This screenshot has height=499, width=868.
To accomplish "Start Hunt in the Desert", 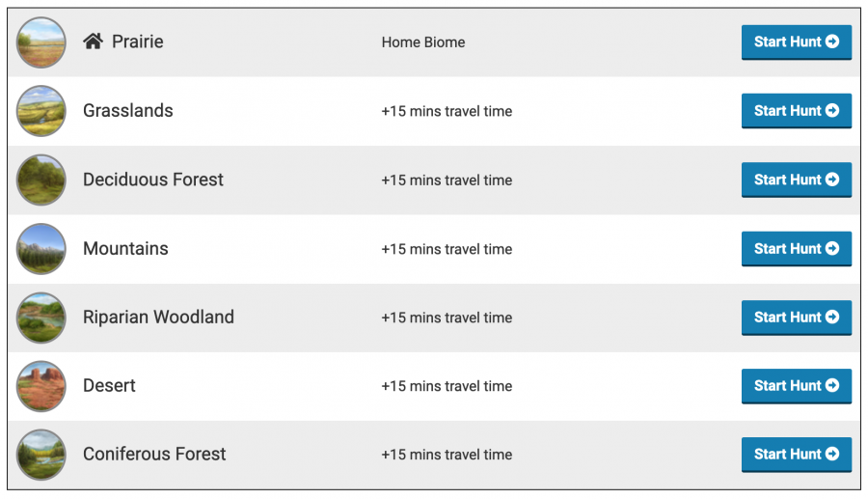I will (796, 386).
